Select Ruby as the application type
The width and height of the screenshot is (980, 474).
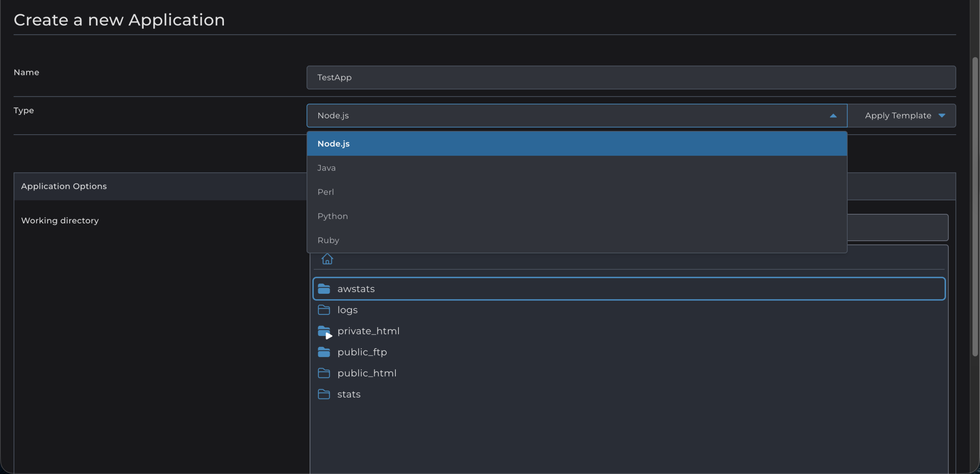tap(577, 240)
